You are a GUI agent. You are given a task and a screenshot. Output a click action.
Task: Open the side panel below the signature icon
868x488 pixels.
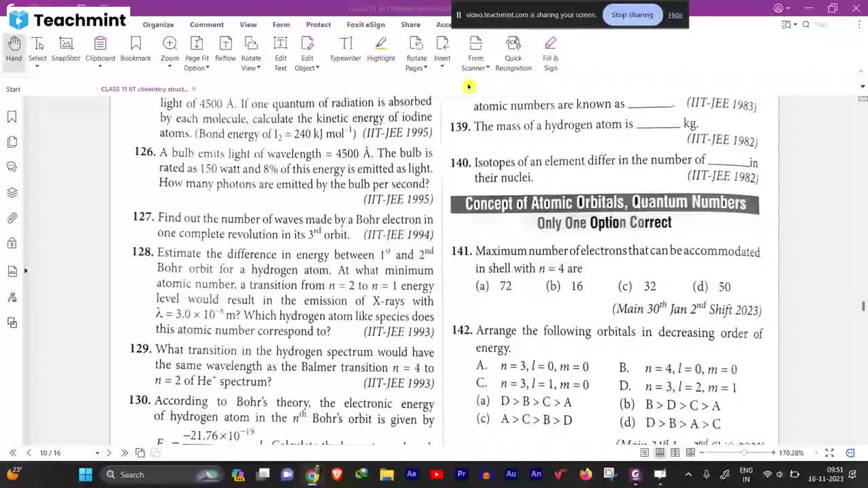click(12, 323)
